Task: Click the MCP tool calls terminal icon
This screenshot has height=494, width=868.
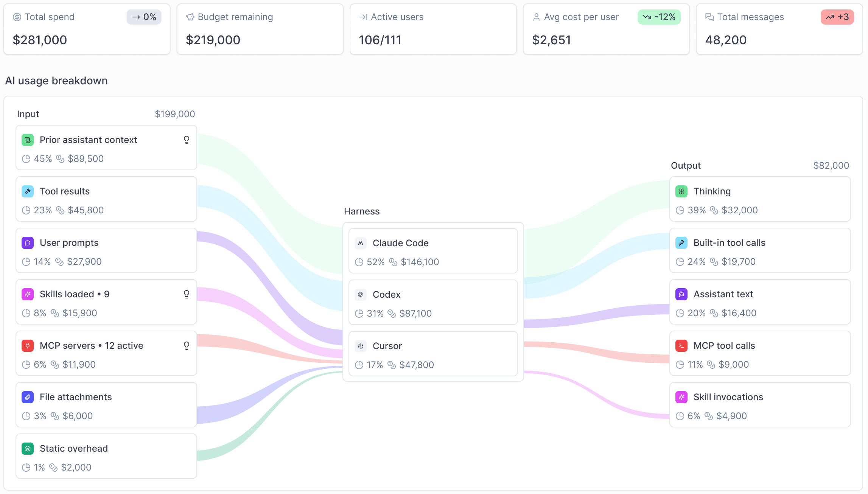Action: click(x=681, y=346)
